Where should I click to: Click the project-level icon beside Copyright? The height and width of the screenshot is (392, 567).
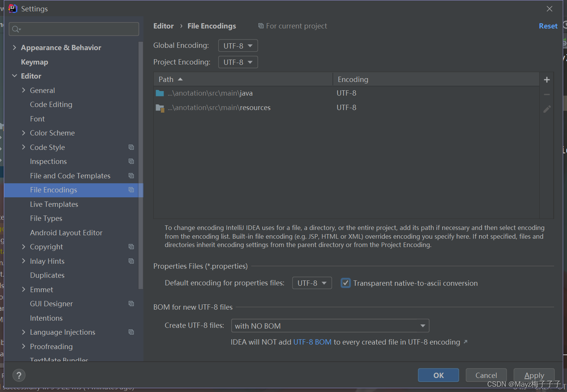(131, 247)
